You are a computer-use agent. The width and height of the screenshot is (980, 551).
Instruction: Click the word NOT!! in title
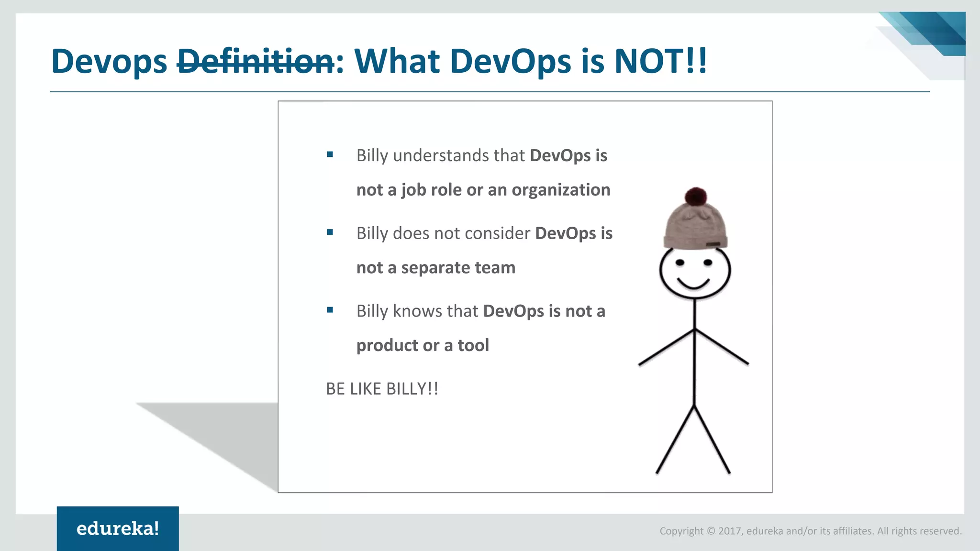660,61
